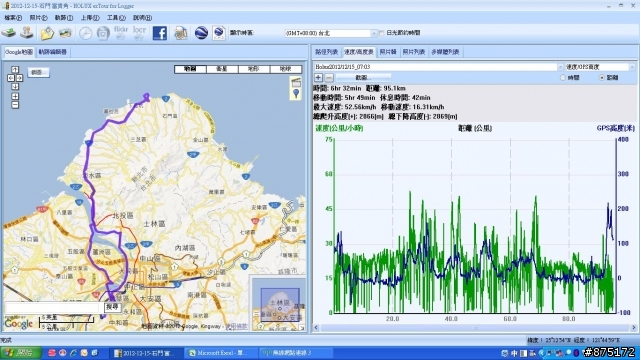The height and width of the screenshot is (360, 640).
Task: Click the save disk toolbar icon
Action: click(103, 33)
